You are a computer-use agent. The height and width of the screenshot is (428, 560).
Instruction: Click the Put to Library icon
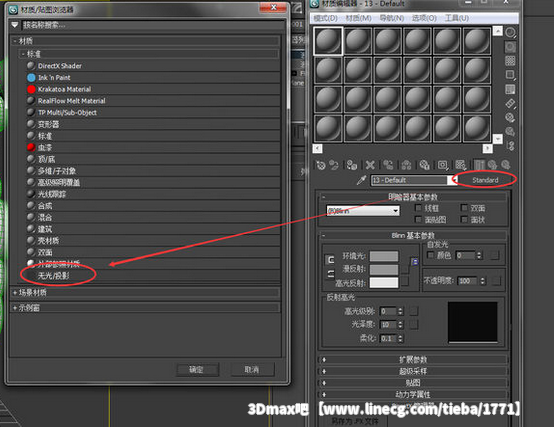pos(424,165)
